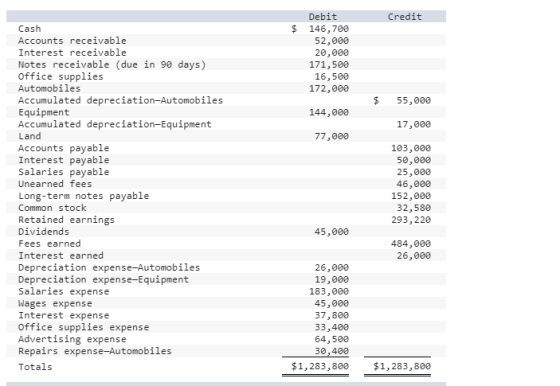The width and height of the screenshot is (560, 386).
Task: Select the Accounts receivable label
Action: [72, 41]
